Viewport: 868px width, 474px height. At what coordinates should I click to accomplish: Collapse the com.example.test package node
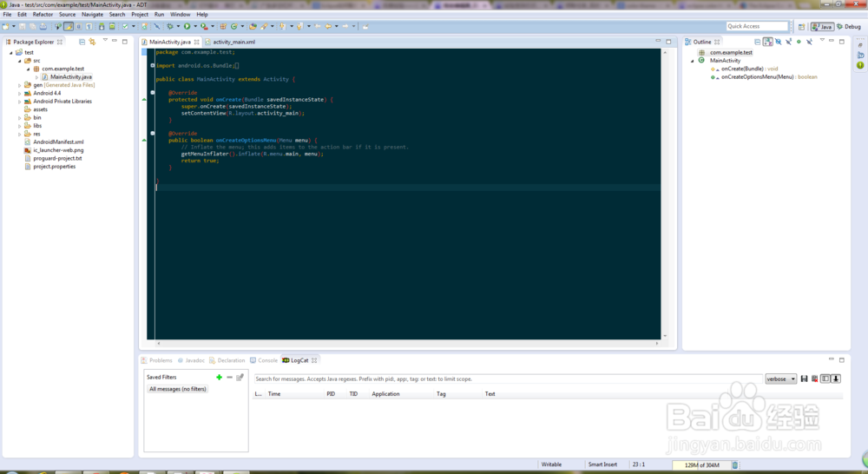[29, 69]
